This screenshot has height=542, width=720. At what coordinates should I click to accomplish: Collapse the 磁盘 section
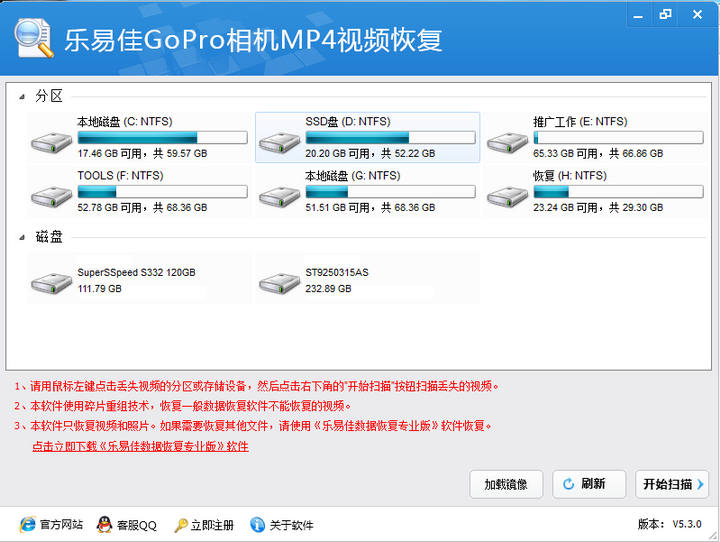tap(22, 238)
